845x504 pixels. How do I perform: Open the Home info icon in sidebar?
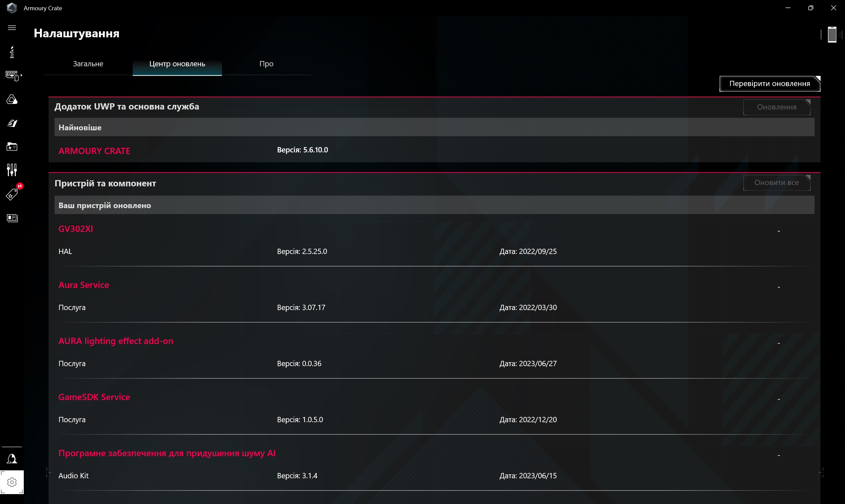(x=12, y=52)
